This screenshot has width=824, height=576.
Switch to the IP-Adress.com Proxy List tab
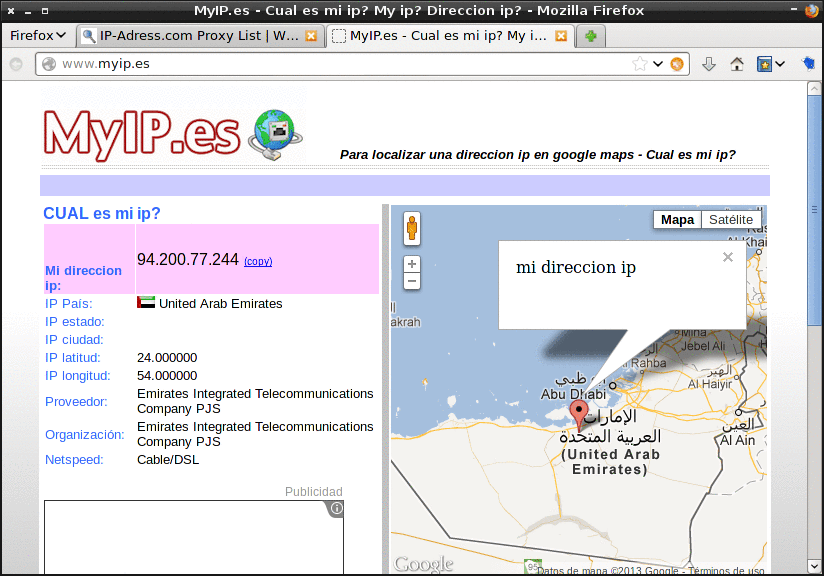point(199,36)
